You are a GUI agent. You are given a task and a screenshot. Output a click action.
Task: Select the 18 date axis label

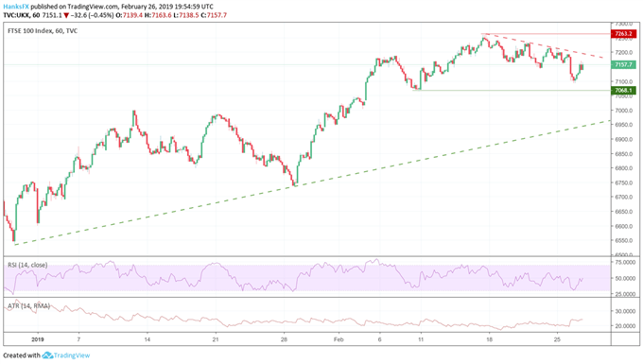(x=489, y=339)
